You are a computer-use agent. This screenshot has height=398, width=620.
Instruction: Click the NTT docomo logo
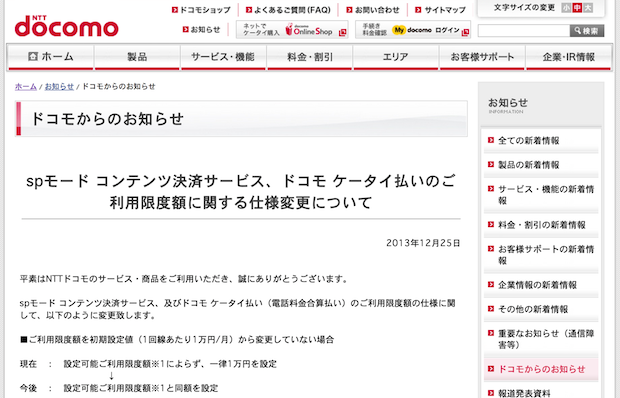(66, 26)
